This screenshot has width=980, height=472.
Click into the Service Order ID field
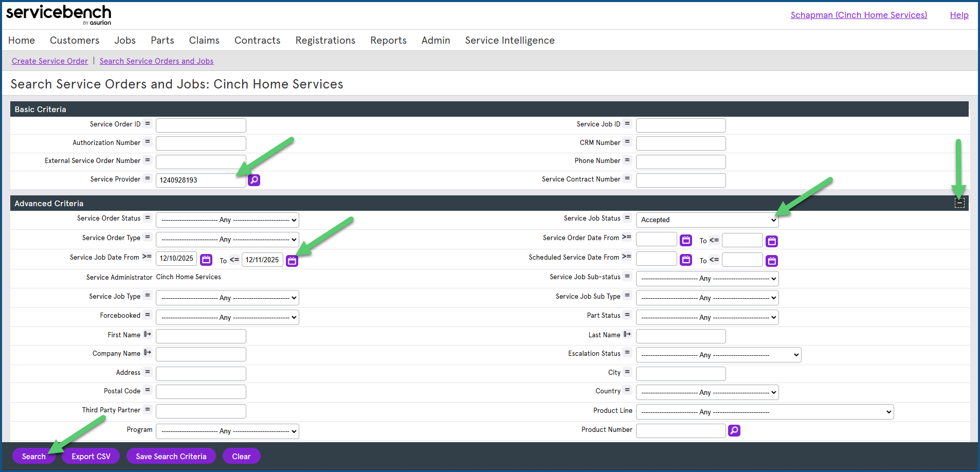(201, 125)
